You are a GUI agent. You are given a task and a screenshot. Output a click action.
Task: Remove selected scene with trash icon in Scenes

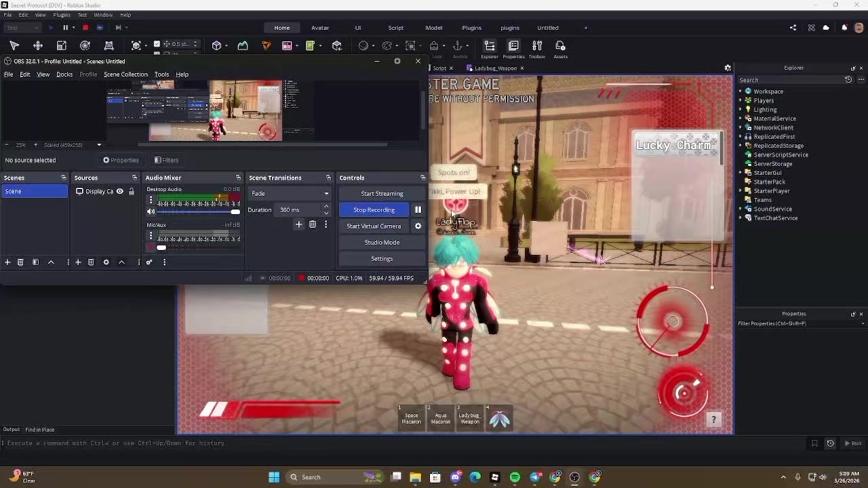click(x=20, y=262)
